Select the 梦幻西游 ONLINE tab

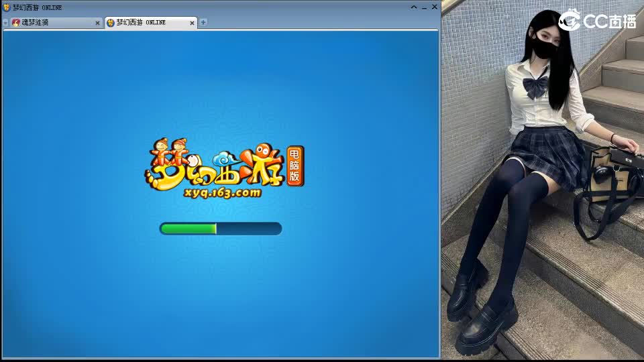pos(151,23)
